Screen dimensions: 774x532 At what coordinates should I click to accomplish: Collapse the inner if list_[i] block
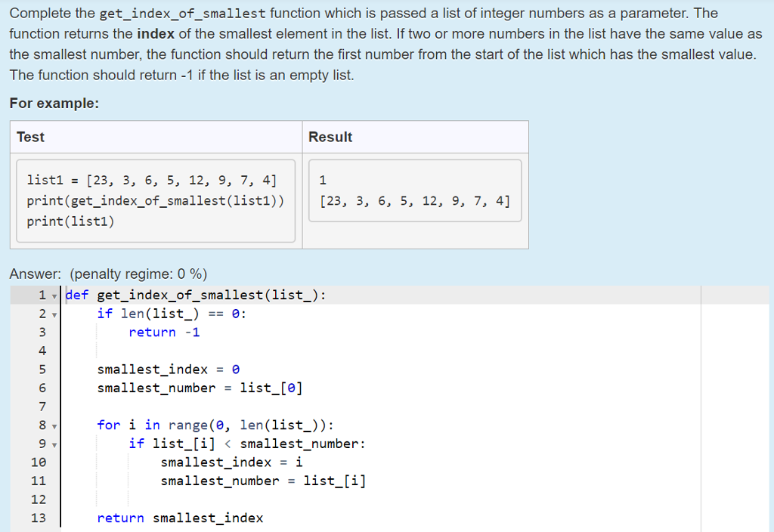(x=53, y=444)
